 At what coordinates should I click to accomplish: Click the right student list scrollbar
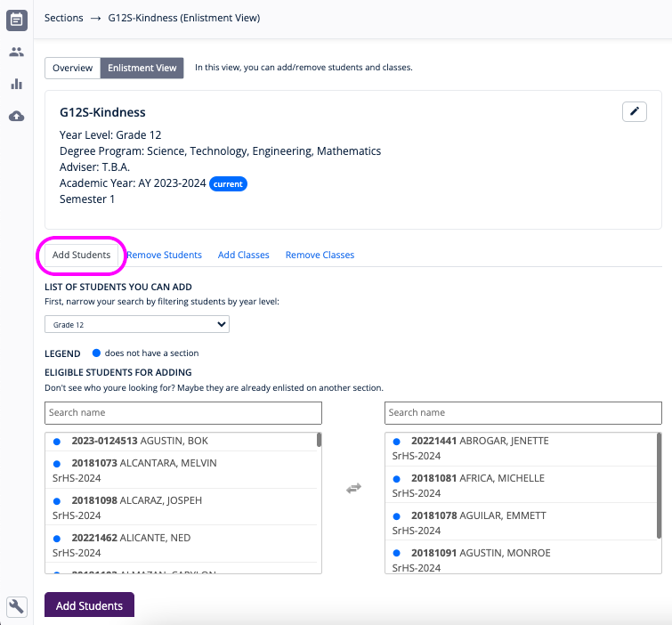(658, 485)
